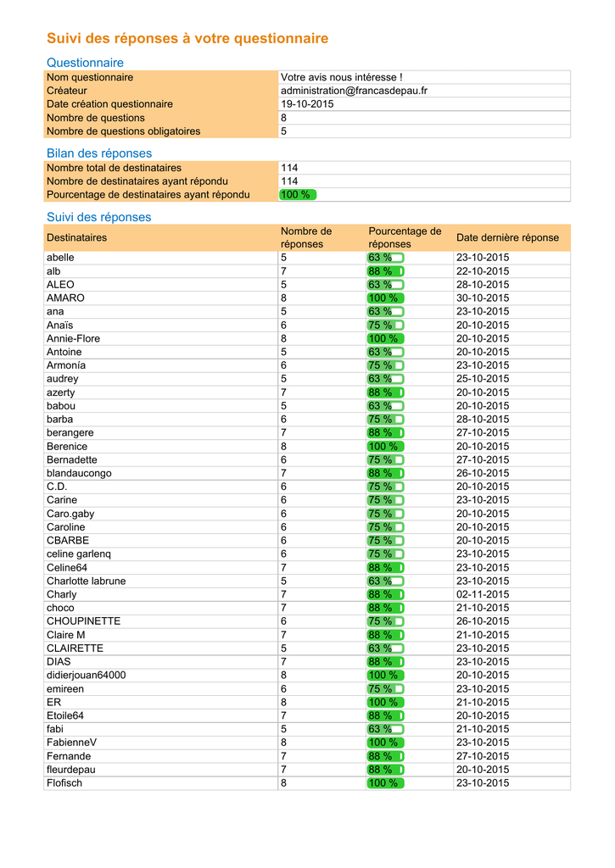
Task: Click the Charly date 02-11-2015
Action: [x=483, y=594]
